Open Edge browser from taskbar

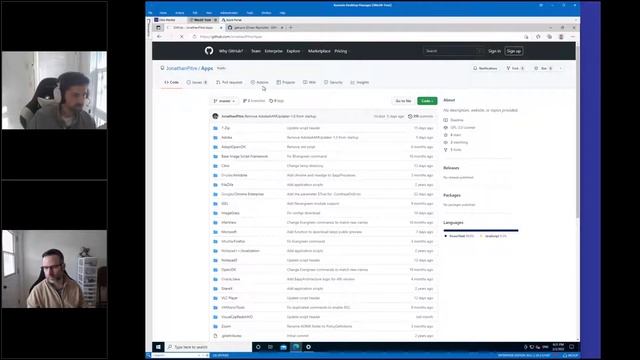(x=296, y=347)
